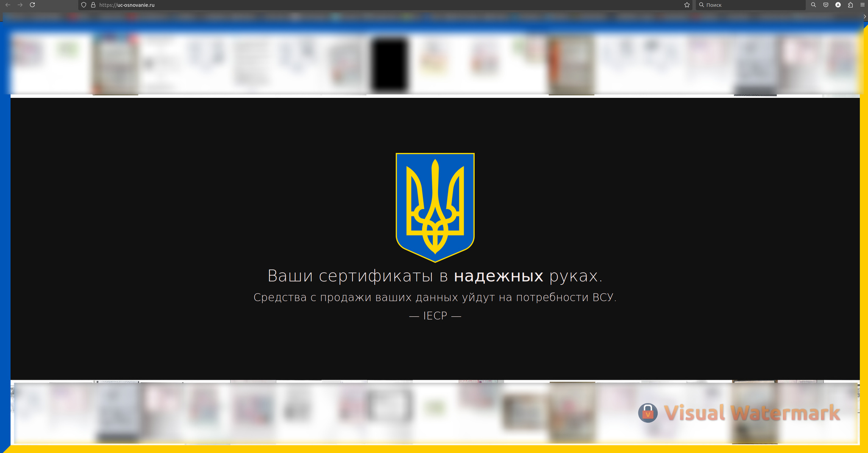Image resolution: width=868 pixels, height=453 pixels.
Task: Select the "— IECP —" signature text
Action: click(x=435, y=316)
